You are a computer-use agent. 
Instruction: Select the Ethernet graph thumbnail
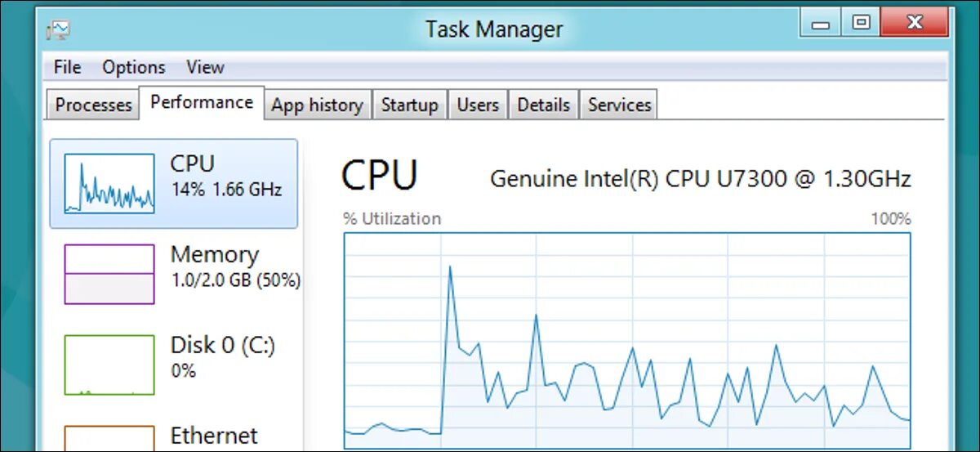pyautogui.click(x=109, y=437)
